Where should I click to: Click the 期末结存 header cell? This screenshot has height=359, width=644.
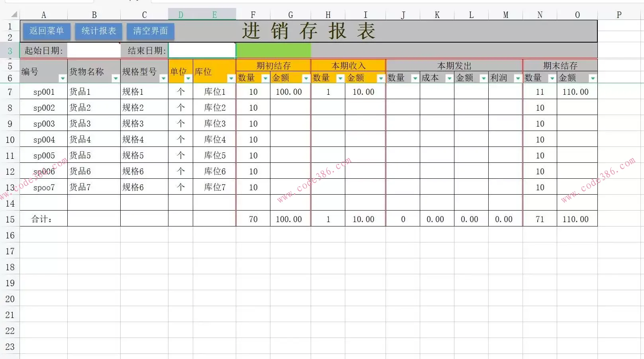(560, 65)
